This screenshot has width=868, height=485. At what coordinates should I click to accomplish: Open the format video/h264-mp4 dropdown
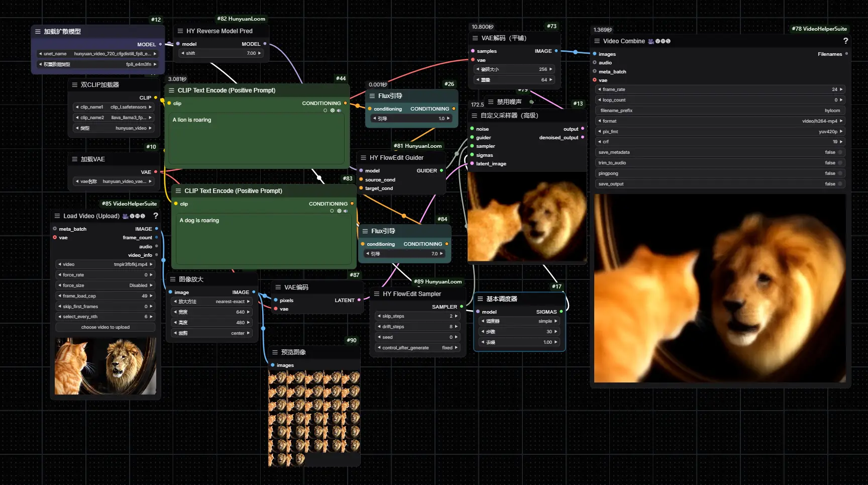click(720, 121)
